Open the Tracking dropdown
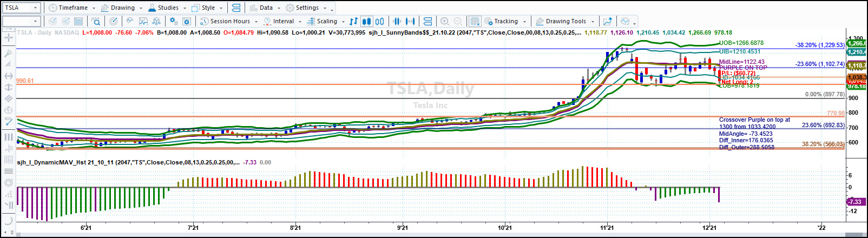 505,21
